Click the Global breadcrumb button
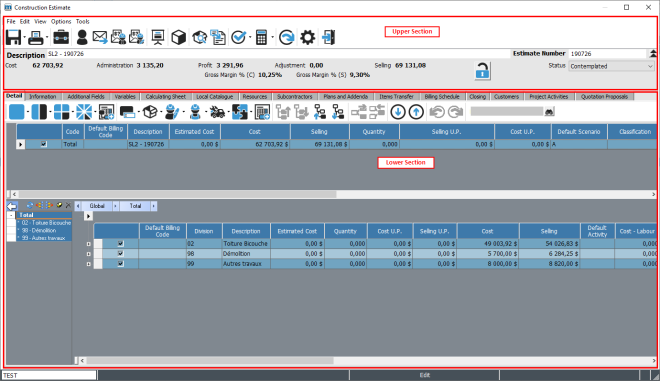This screenshot has height=381, width=660. click(x=97, y=206)
